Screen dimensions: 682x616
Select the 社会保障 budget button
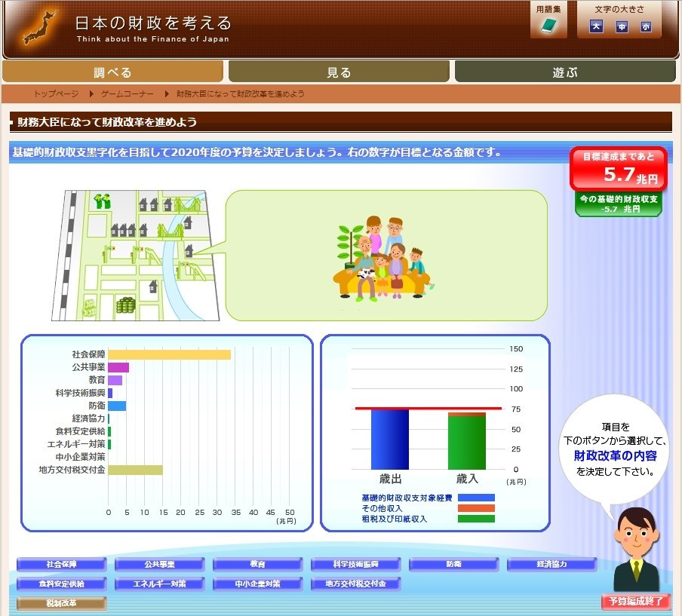pyautogui.click(x=62, y=564)
